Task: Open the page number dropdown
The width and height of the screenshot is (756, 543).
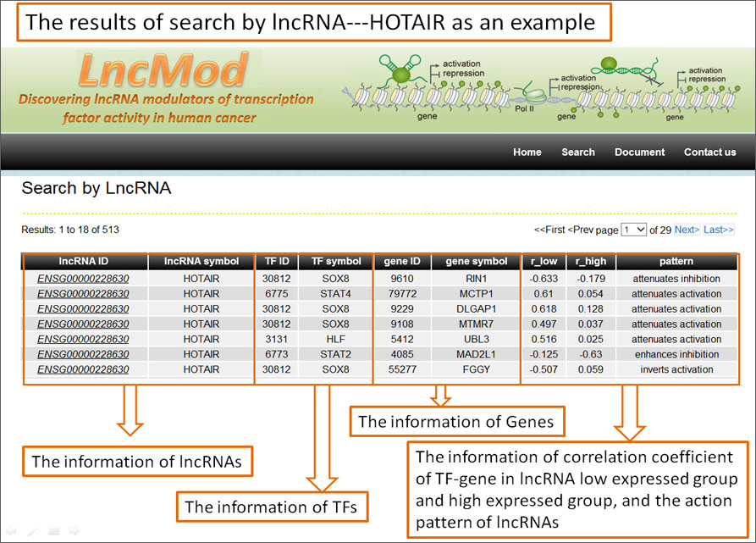Action: coord(633,230)
